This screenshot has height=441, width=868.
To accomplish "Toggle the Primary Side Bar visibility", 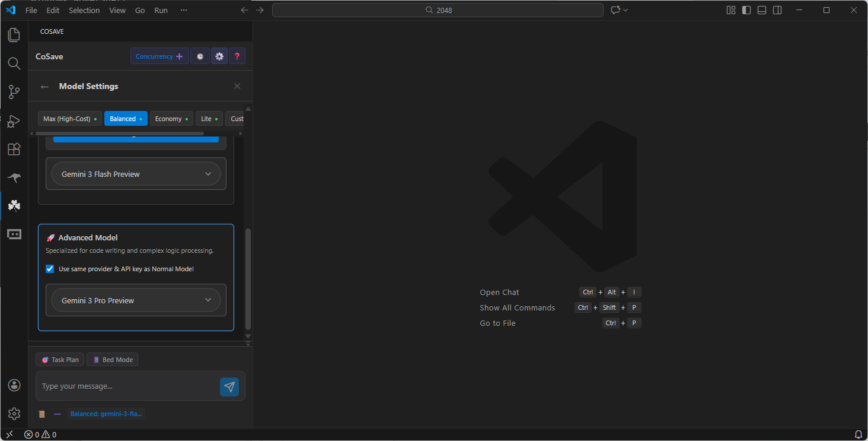I will [x=746, y=10].
